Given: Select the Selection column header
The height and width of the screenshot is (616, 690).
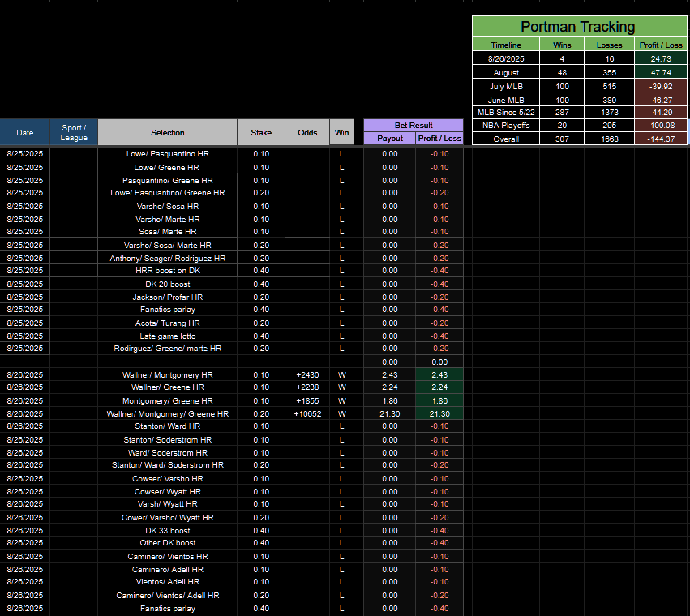Looking at the screenshot, I should [168, 132].
